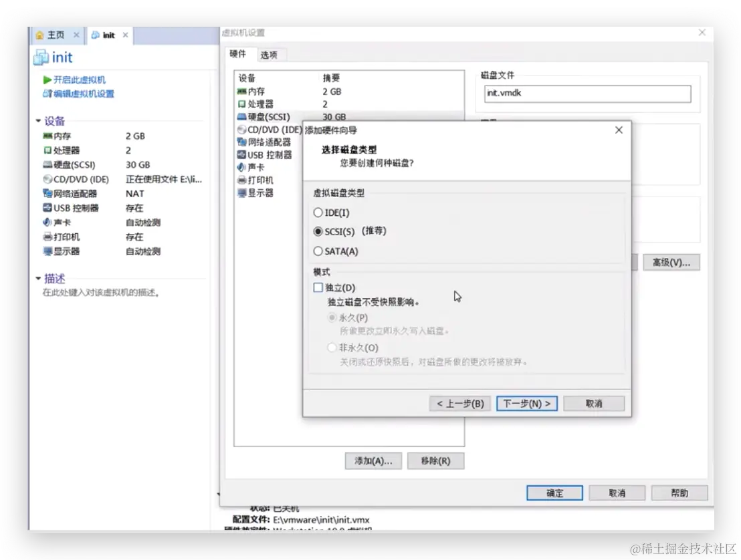Screen dimensions: 741x560
Task: Select SCSI(S) recommended radio button
Action: pos(318,231)
